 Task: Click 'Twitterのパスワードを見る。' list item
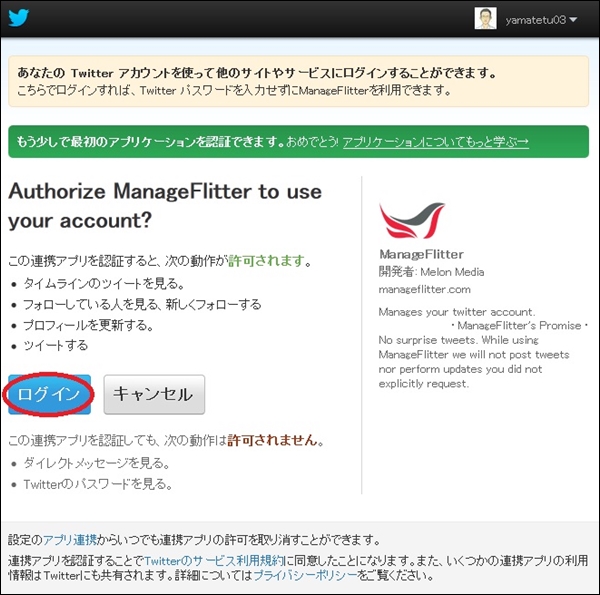(x=98, y=484)
